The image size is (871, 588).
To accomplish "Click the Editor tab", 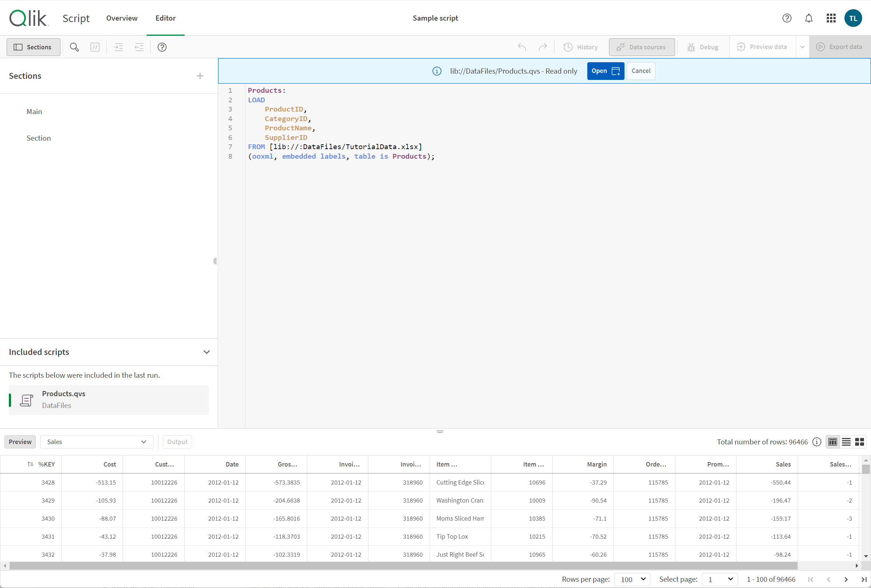I will (164, 18).
